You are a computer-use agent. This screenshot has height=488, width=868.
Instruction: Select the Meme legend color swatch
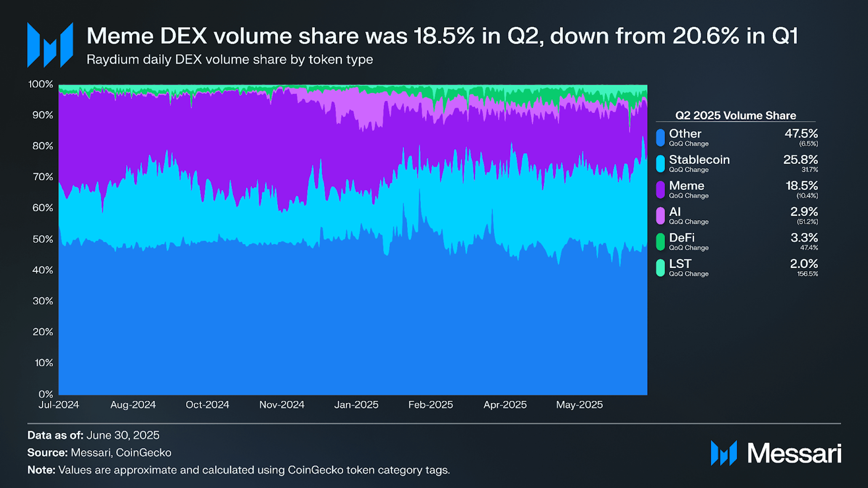(x=660, y=190)
